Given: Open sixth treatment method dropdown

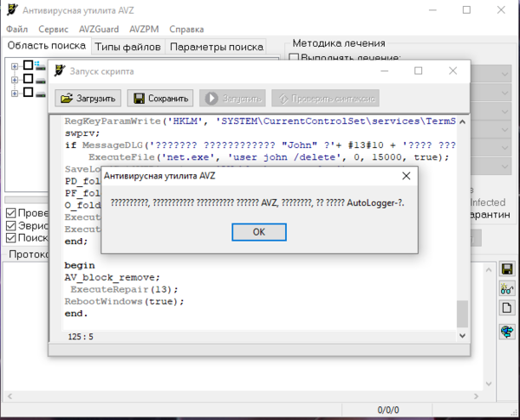Looking at the screenshot, I should (505, 166).
